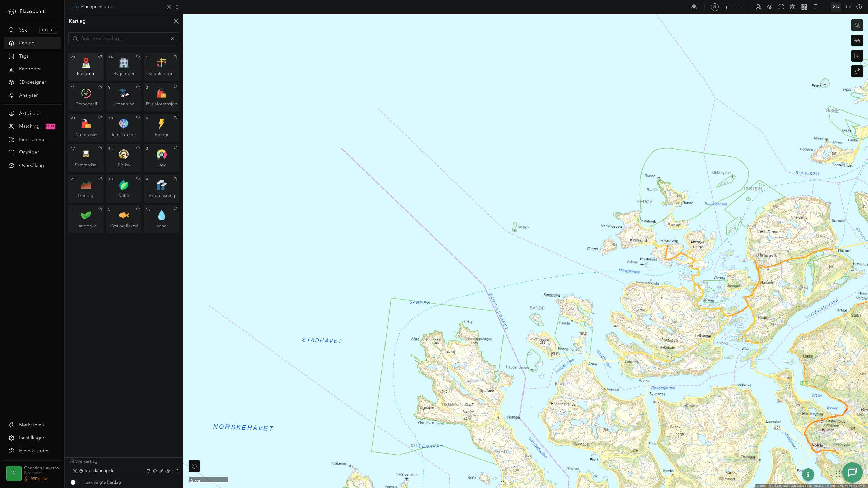Open the chart statistics map tool
The height and width of the screenshot is (488, 868).
tap(857, 56)
